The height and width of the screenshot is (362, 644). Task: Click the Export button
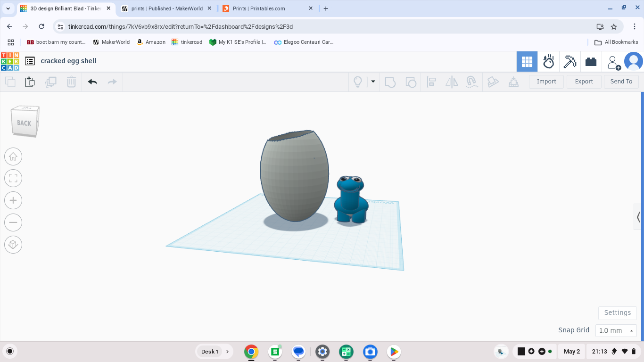584,82
